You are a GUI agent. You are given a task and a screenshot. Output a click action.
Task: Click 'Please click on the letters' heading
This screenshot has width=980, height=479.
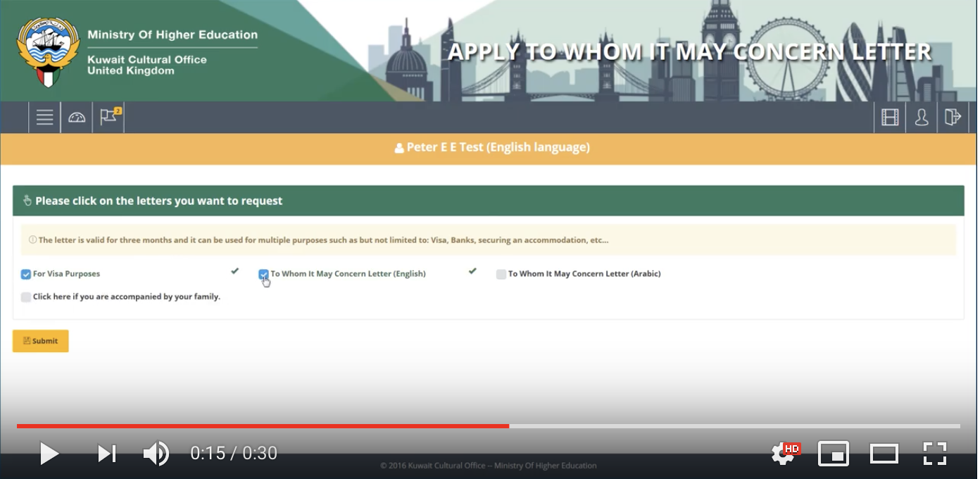(x=158, y=201)
